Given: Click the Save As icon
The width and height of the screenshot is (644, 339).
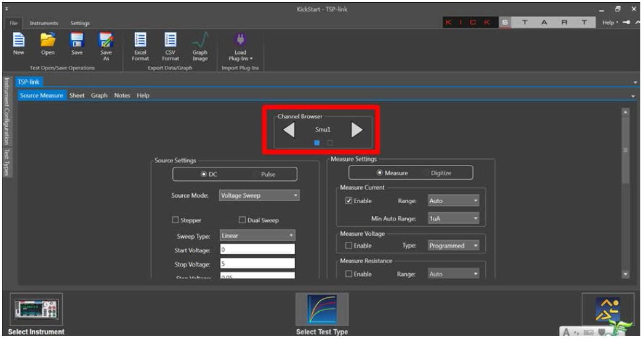Looking at the screenshot, I should pyautogui.click(x=106, y=42).
